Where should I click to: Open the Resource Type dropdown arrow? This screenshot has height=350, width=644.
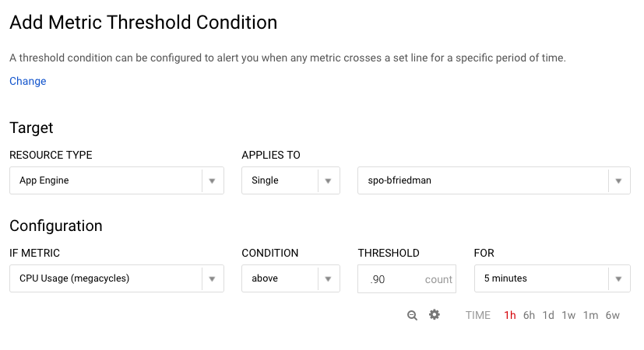click(x=212, y=180)
